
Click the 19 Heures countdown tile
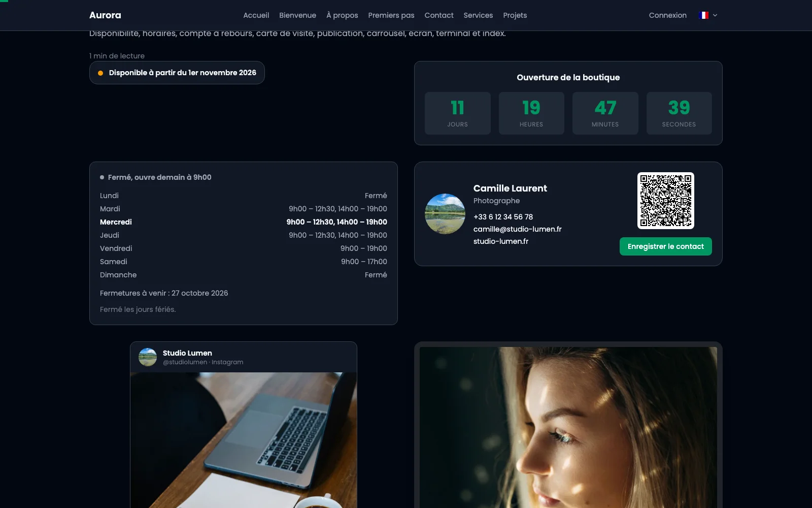531,113
